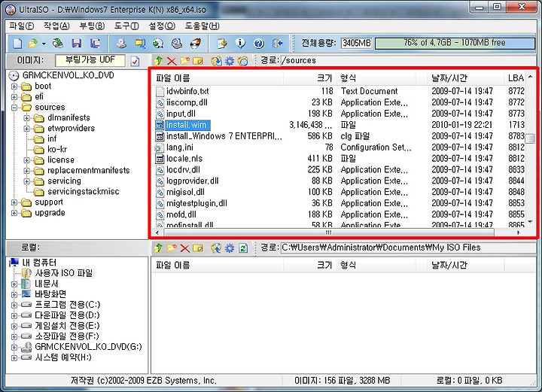Screen dimensions: 542x392
Task: Click the exit door icon in toolbar
Action: (x=278, y=43)
